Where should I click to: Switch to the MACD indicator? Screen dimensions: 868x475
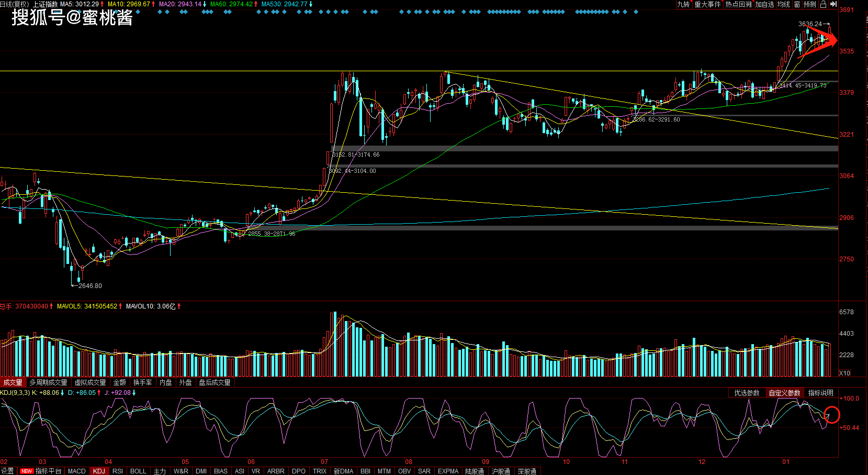click(76, 471)
